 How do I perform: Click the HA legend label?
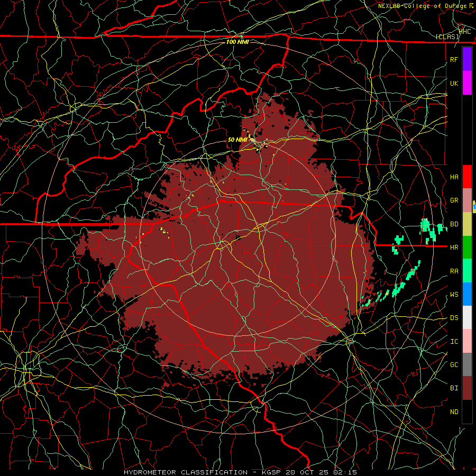pyautogui.click(x=454, y=177)
